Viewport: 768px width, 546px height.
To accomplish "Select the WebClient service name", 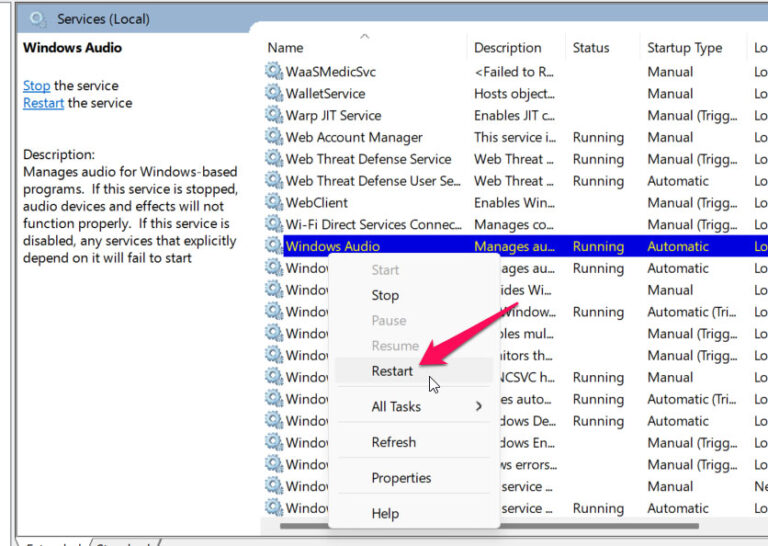I will 316,203.
